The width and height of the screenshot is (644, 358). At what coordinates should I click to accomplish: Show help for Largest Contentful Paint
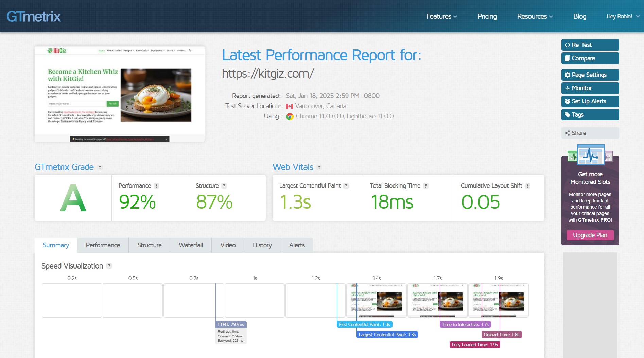pos(346,186)
